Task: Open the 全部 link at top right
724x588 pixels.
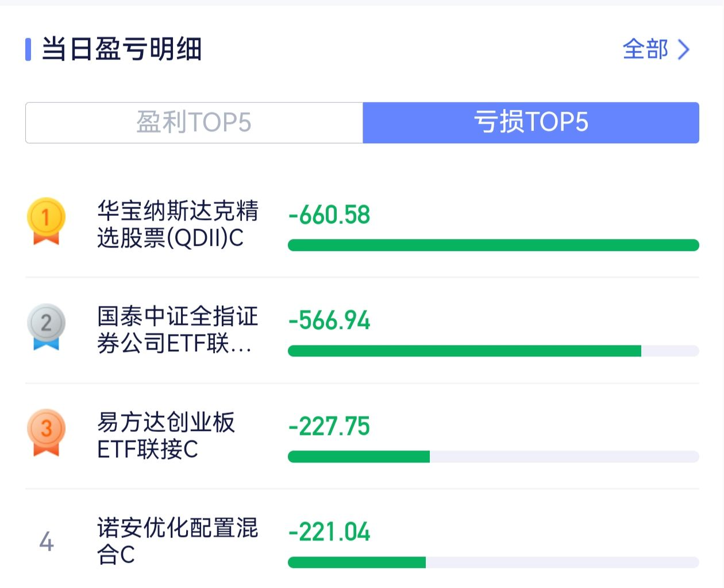Action: (x=645, y=51)
